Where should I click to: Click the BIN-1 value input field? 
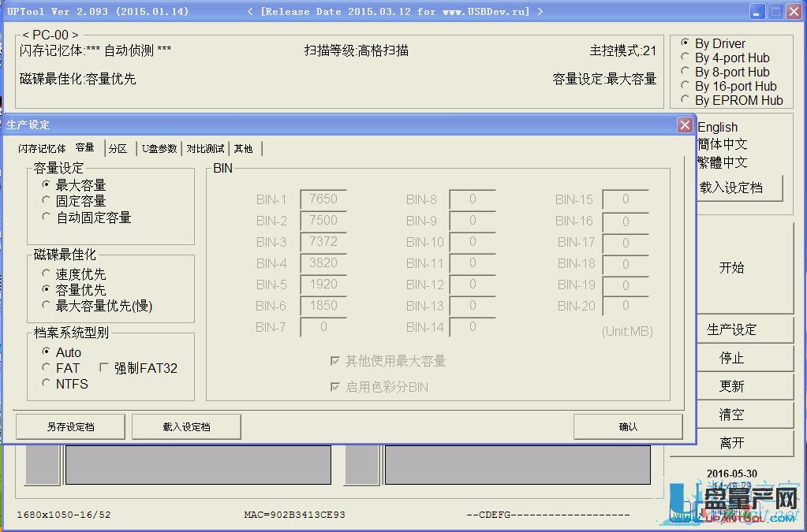[x=322, y=199]
